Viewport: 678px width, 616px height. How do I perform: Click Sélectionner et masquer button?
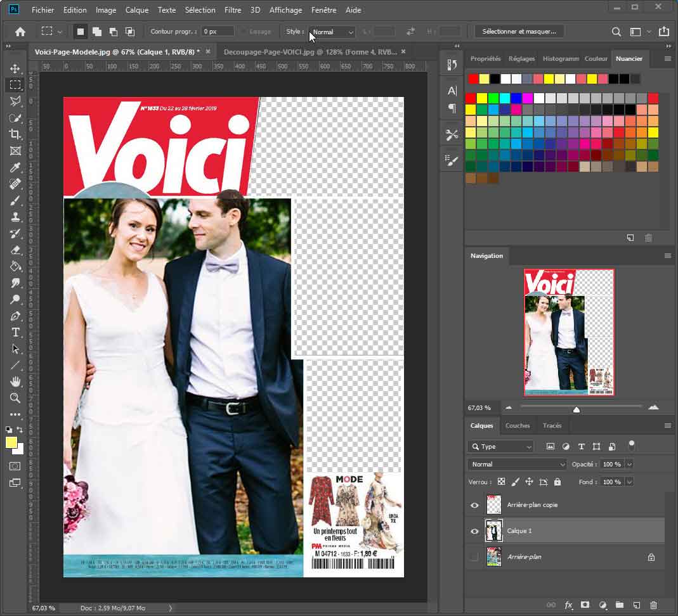click(x=519, y=32)
